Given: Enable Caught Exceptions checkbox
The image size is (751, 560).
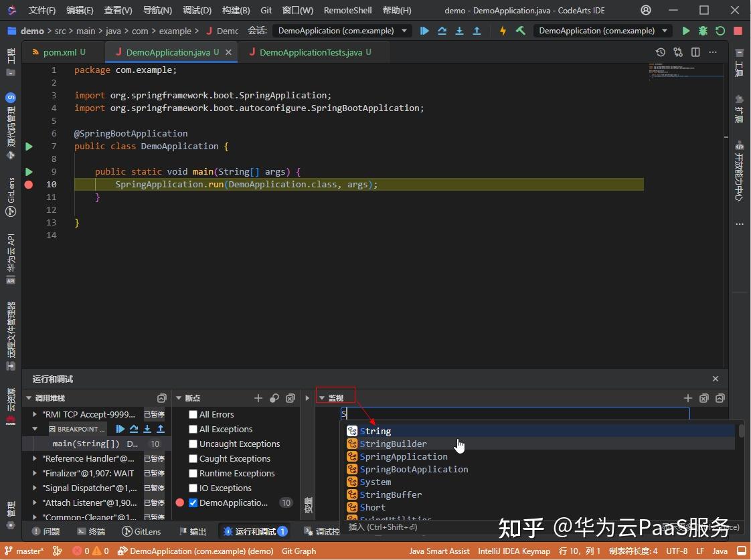Looking at the screenshot, I should [193, 458].
